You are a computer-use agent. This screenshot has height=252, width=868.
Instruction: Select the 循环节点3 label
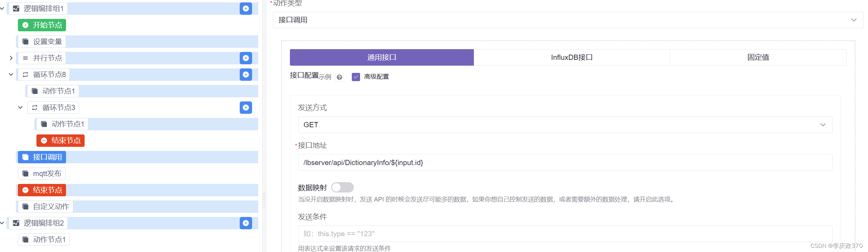59,108
